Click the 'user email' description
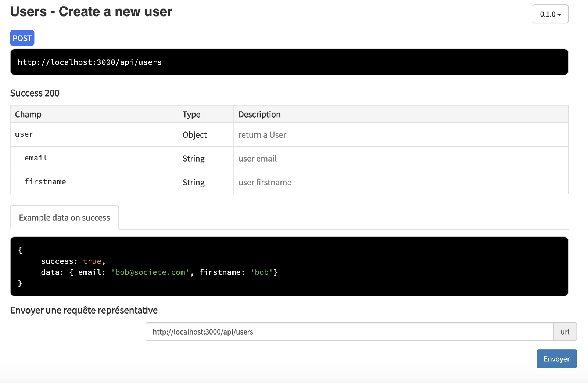Image resolution: width=588 pixels, height=383 pixels. click(258, 158)
